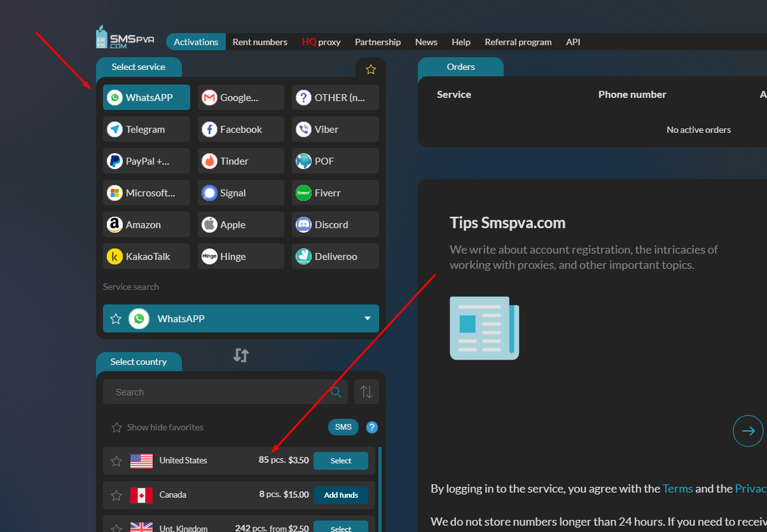This screenshot has height=532, width=767.
Task: Open Rent numbers menu item
Action: [260, 42]
